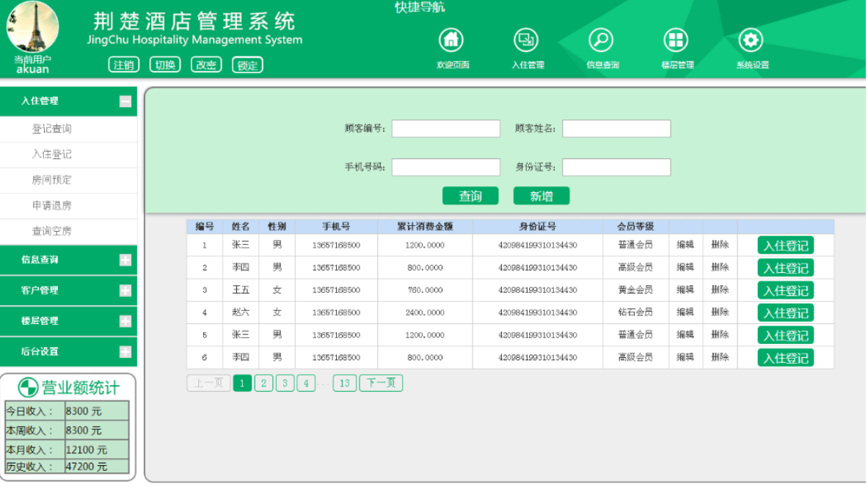Open 系统设置 gear icon

(x=751, y=40)
